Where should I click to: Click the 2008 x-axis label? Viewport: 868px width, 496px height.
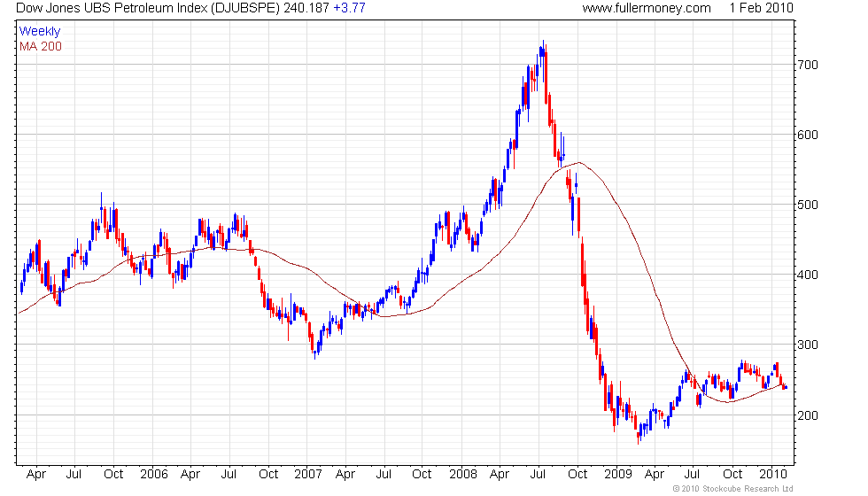[x=462, y=474]
